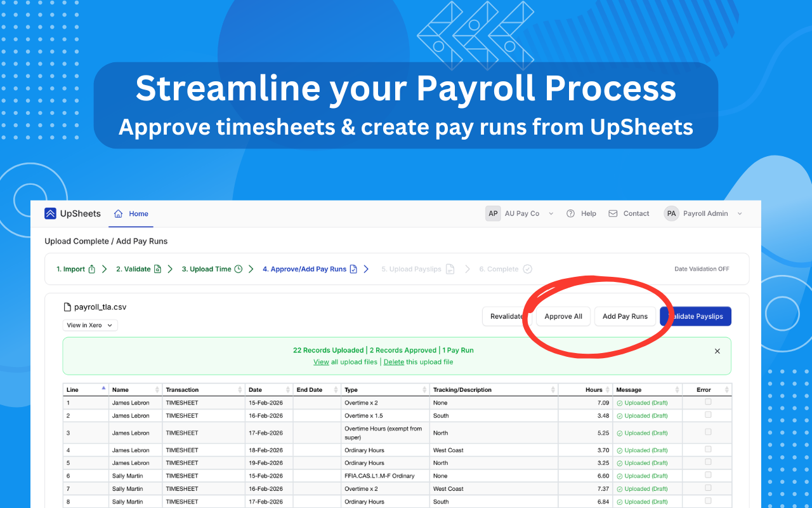Sort table by Error column

pyautogui.click(x=706, y=389)
